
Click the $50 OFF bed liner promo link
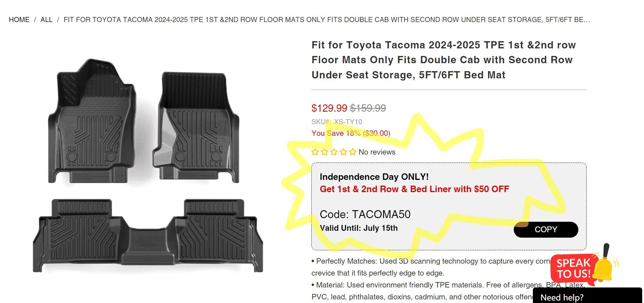click(x=414, y=189)
